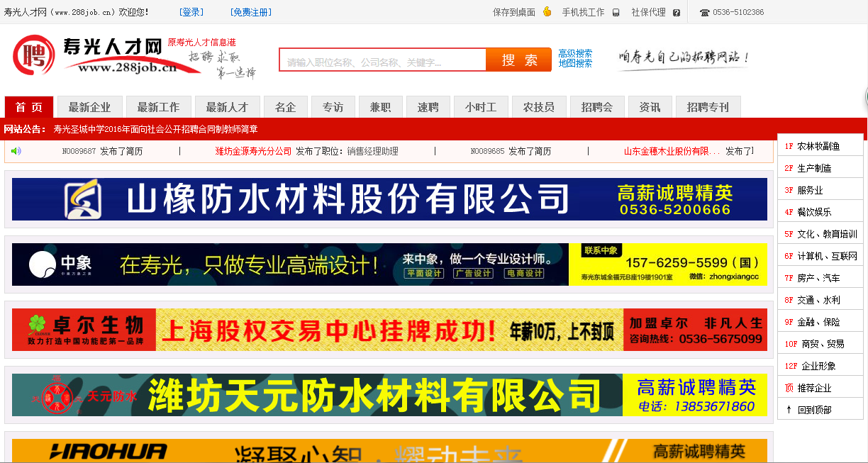Open the 寿光圣城中学 teacher recruitment announcement
The height and width of the screenshot is (463, 868).
[x=155, y=129]
